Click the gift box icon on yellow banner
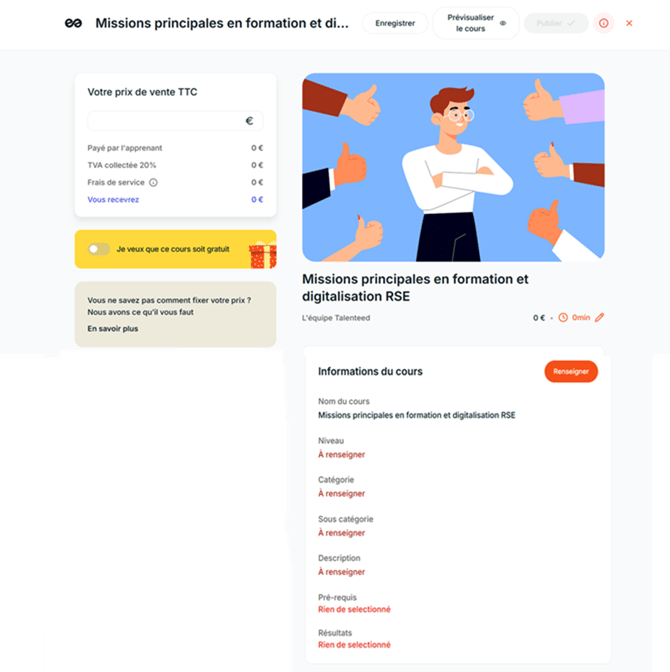Image resolution: width=670 pixels, height=672 pixels. tap(263, 255)
